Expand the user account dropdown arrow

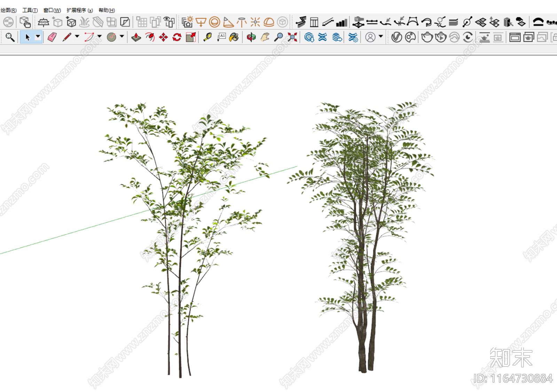point(381,36)
